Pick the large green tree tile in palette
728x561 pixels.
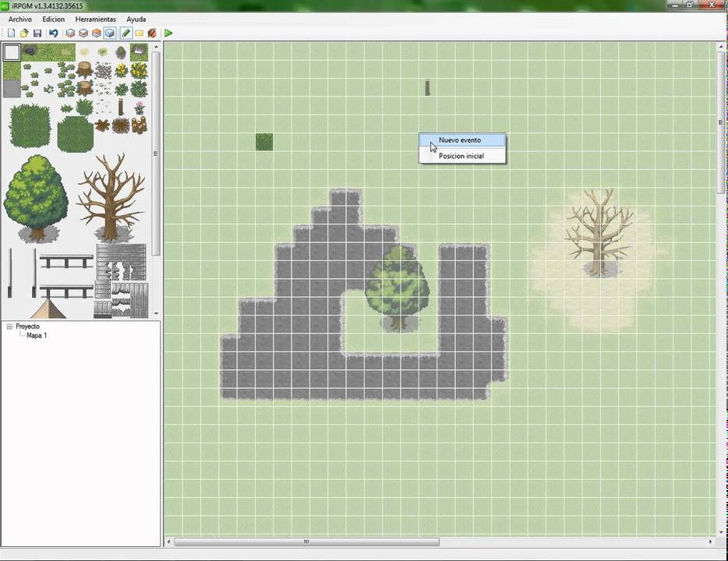35,197
